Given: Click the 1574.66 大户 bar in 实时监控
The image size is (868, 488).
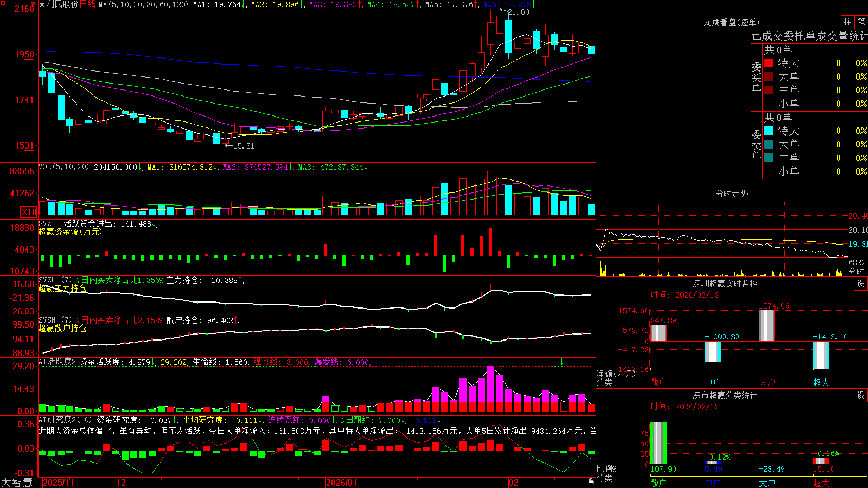Looking at the screenshot, I should (x=767, y=326).
